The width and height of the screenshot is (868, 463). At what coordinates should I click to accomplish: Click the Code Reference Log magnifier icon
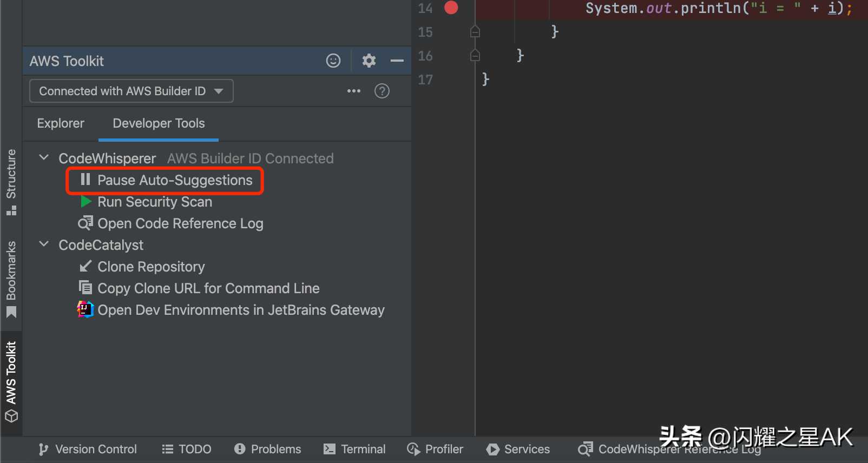click(x=86, y=223)
